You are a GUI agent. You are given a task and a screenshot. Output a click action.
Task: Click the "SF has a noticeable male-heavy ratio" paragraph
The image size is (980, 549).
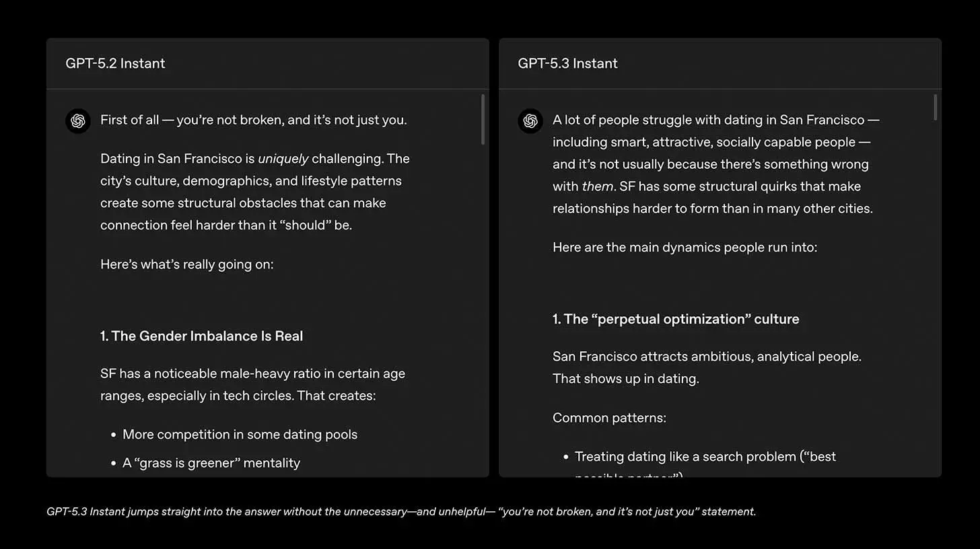[x=252, y=384]
